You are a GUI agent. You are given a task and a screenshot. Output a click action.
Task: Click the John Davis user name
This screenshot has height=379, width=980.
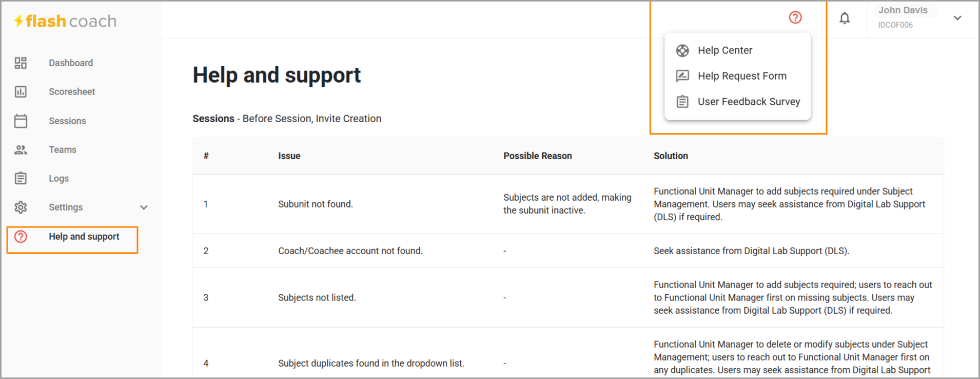click(x=903, y=10)
